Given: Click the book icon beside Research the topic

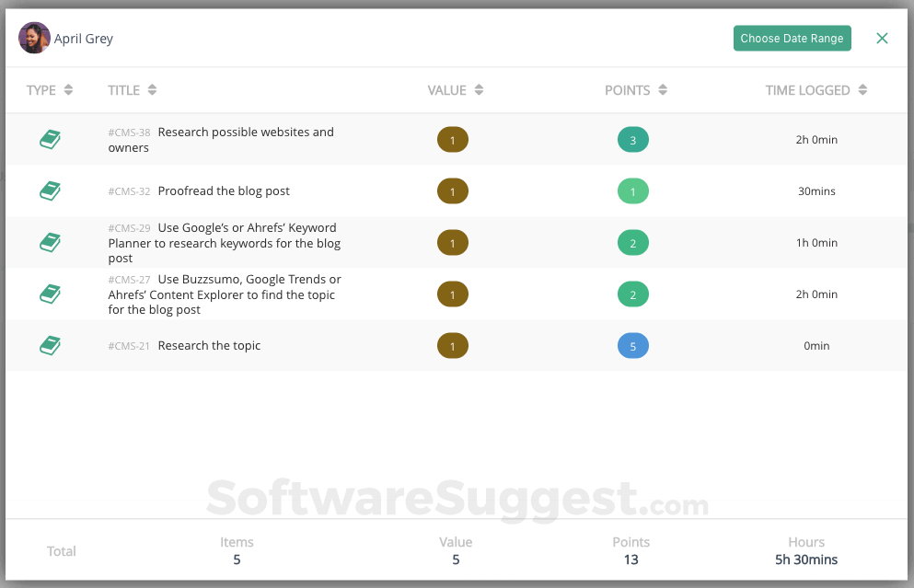Looking at the screenshot, I should (51, 346).
